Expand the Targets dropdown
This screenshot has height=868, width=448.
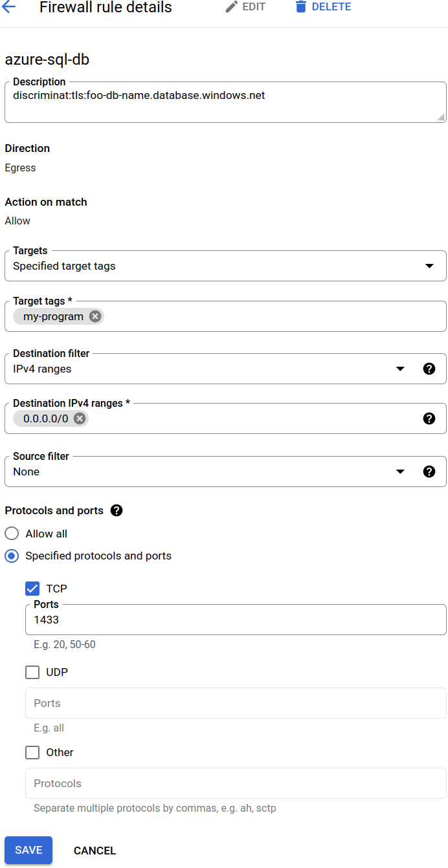coord(429,266)
